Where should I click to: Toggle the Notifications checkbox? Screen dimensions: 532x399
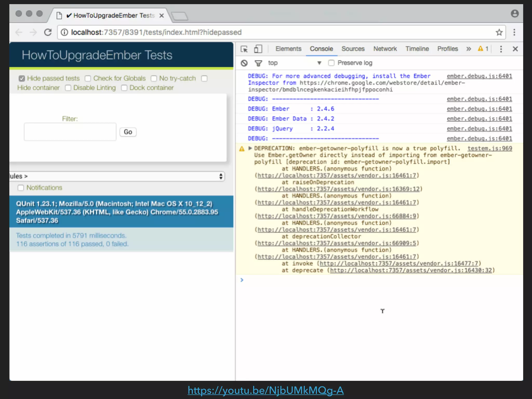pos(21,188)
